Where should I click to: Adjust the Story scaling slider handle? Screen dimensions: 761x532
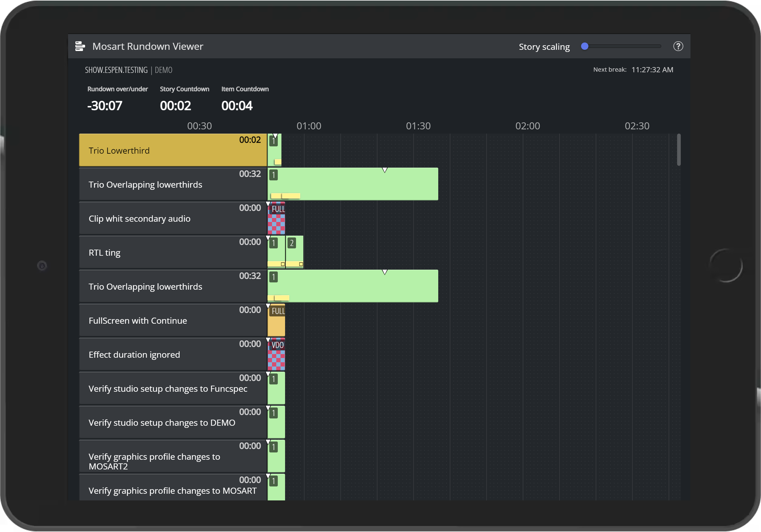pyautogui.click(x=585, y=46)
